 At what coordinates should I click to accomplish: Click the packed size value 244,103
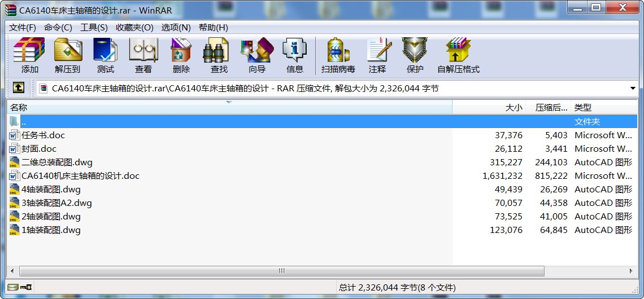551,162
